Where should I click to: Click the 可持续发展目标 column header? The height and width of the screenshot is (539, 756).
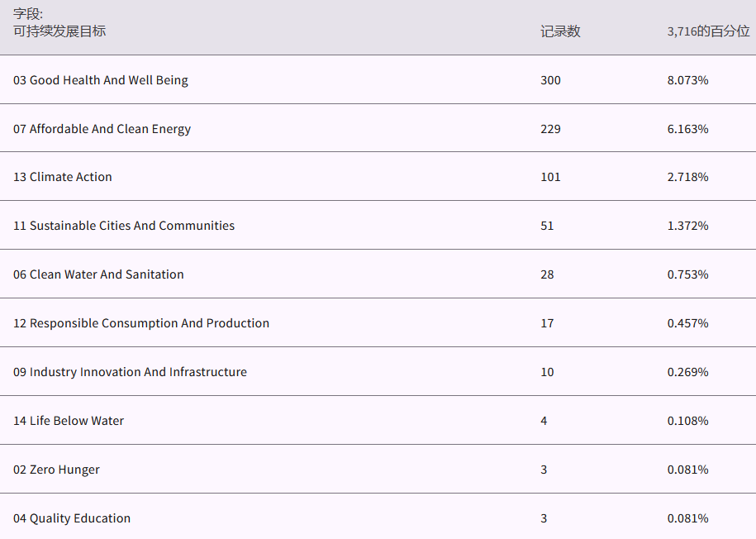[59, 31]
